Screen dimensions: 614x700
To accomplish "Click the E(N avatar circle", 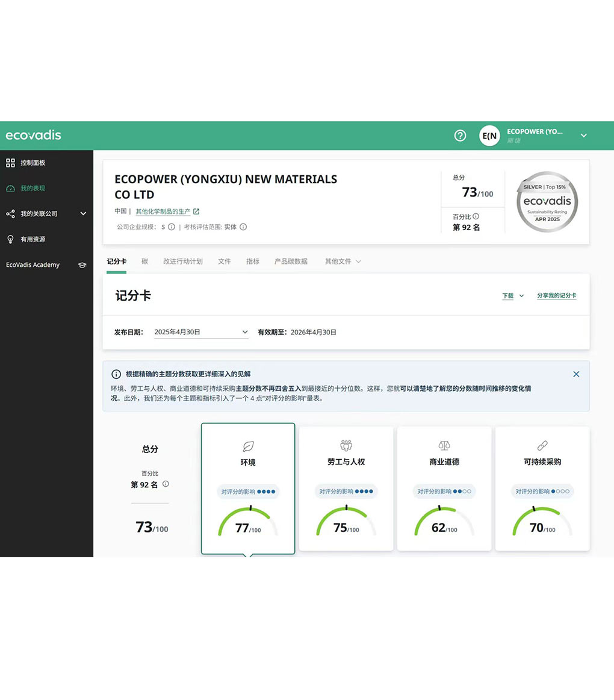I will pos(489,136).
